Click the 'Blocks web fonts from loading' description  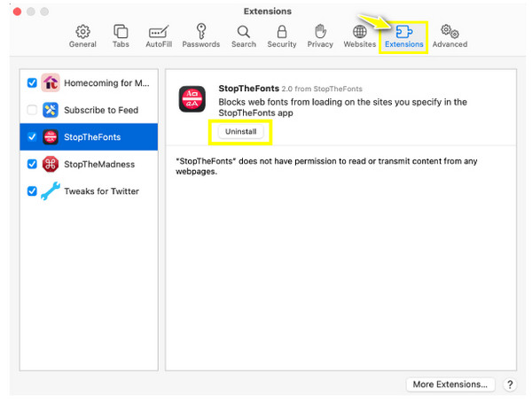coord(342,107)
